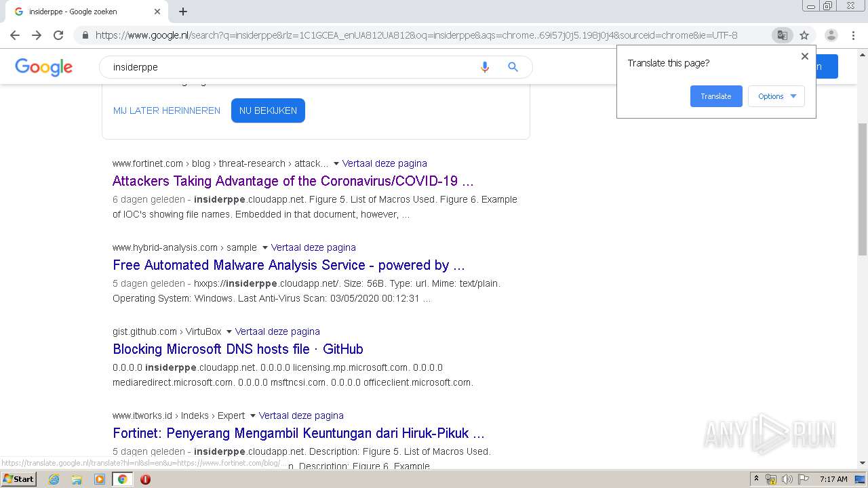Click the address bar URL
This screenshot has height=488, width=868.
[416, 35]
